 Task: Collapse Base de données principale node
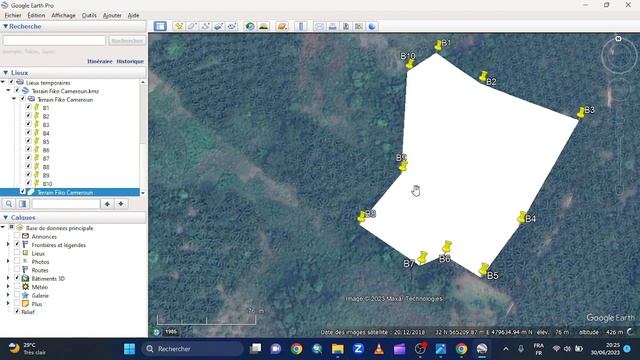coord(3,228)
